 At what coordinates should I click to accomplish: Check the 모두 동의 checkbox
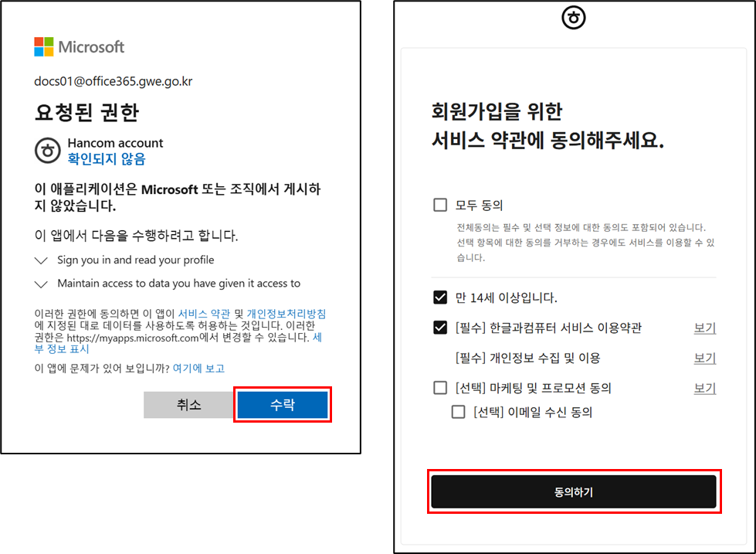(x=440, y=205)
